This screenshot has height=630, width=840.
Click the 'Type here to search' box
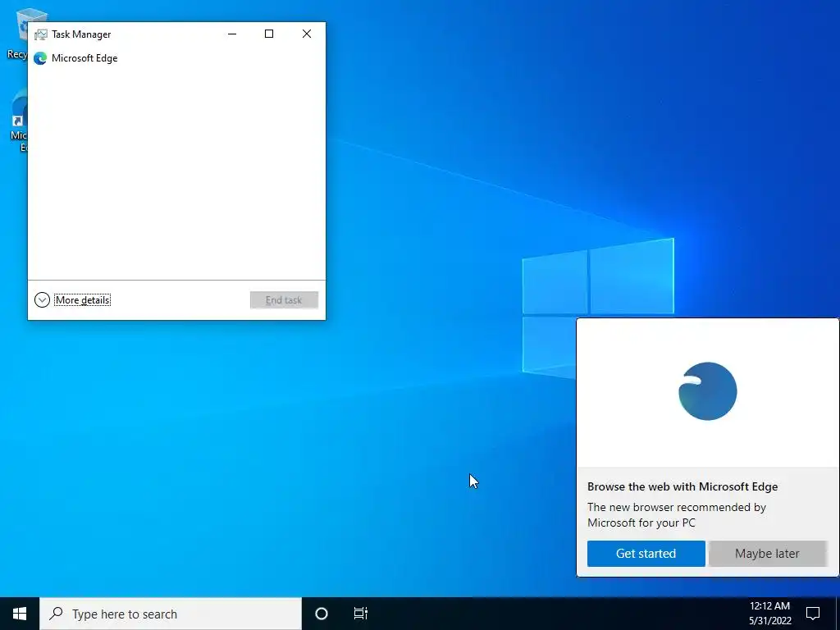coord(171,614)
